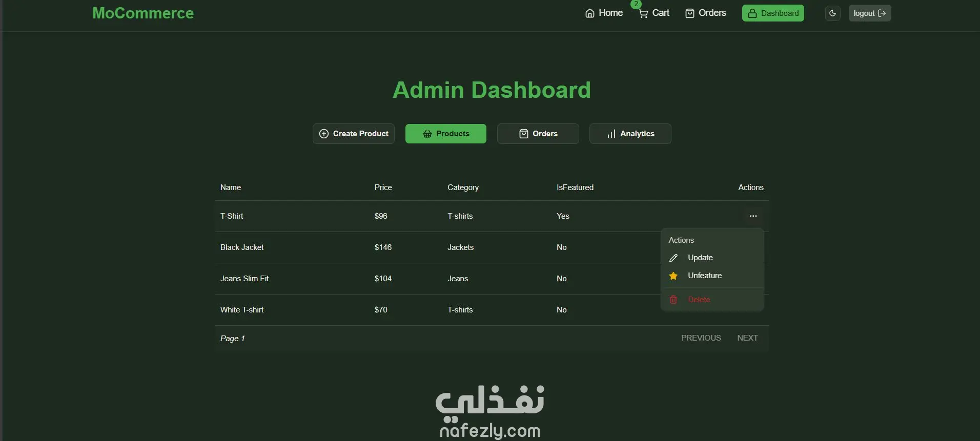Open the Create Product tab
Viewport: 980px width, 441px height.
pyautogui.click(x=354, y=134)
